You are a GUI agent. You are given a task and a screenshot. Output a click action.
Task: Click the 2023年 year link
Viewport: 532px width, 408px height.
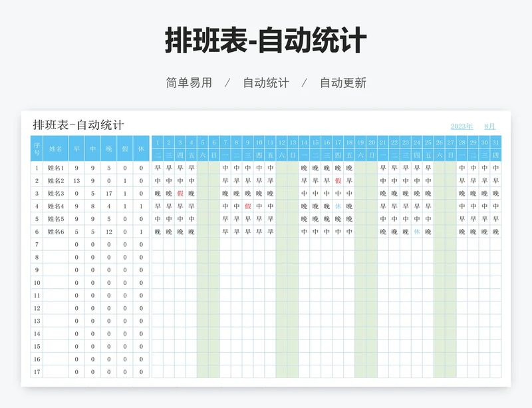tap(462, 126)
